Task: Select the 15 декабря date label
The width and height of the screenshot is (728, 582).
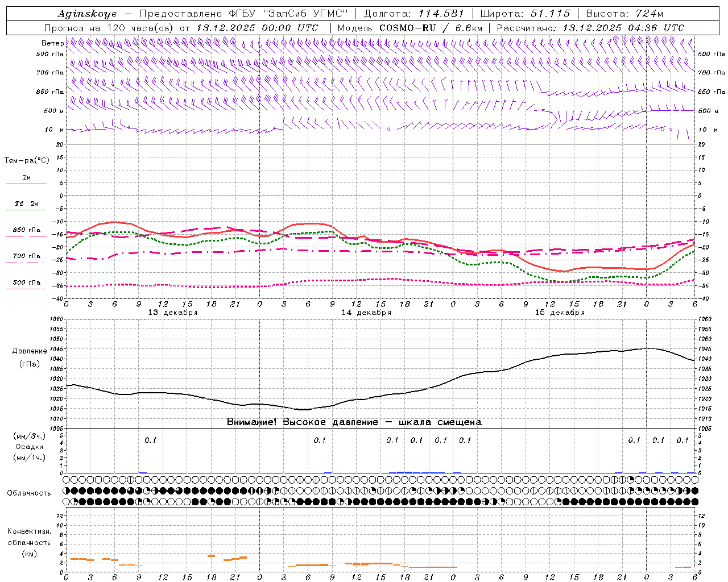Action: 560,313
